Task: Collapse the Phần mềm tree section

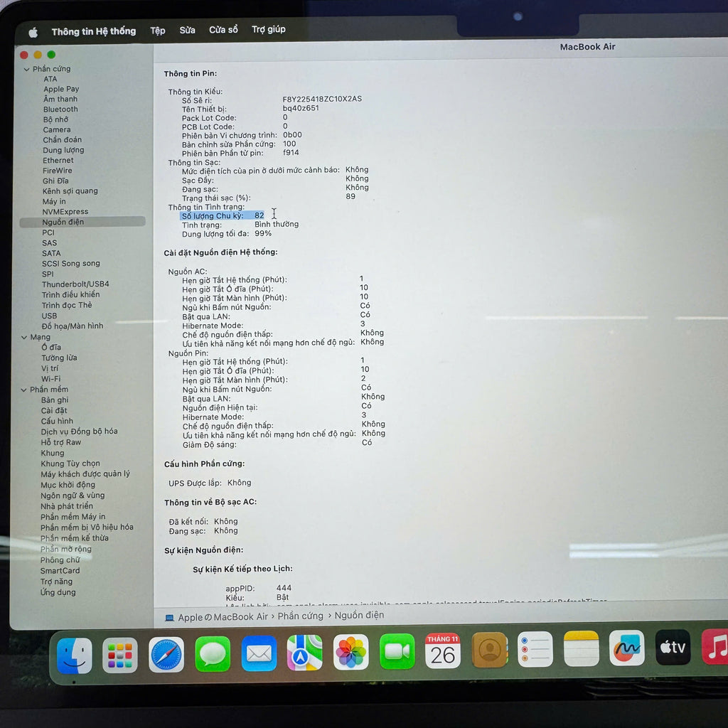Action: coord(24,390)
